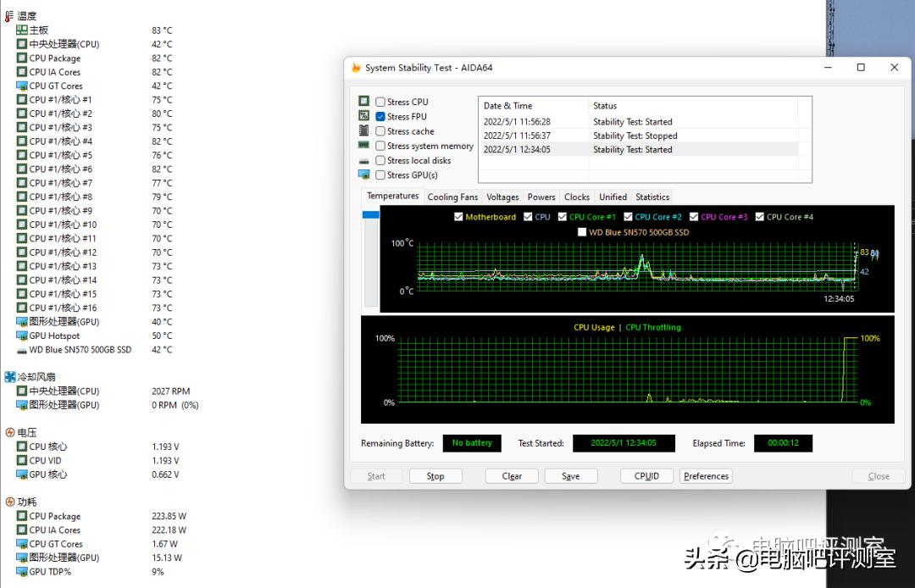Open the Statistics tab
This screenshot has width=915, height=588.
coord(652,197)
